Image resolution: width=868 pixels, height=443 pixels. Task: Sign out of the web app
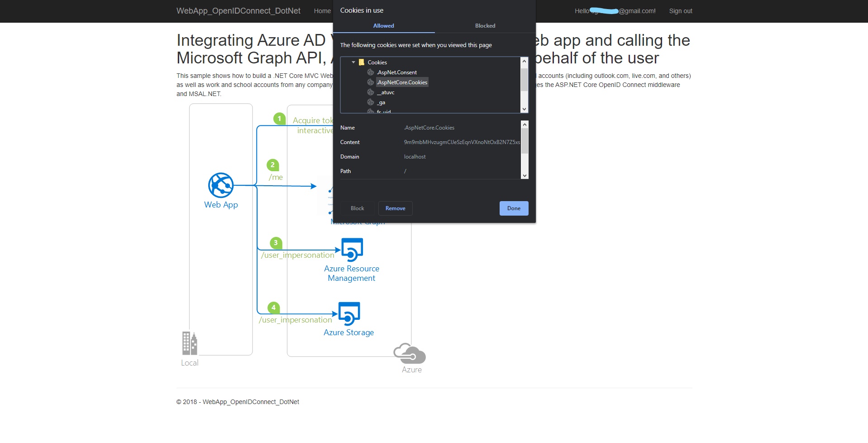click(x=680, y=11)
